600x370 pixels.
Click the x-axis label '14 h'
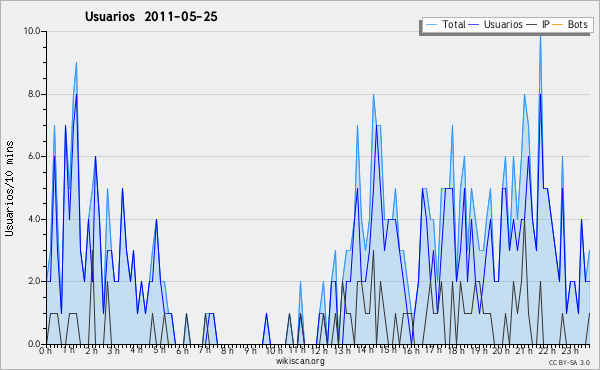click(364, 350)
